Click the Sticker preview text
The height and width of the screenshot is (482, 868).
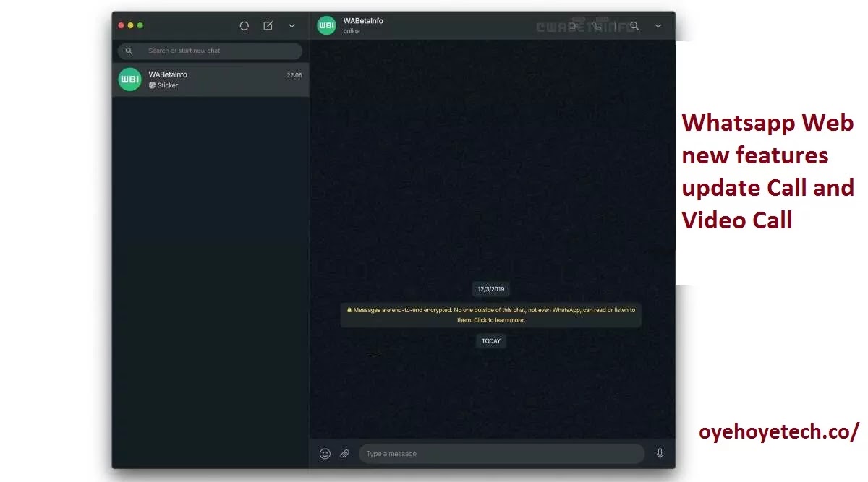pyautogui.click(x=167, y=85)
